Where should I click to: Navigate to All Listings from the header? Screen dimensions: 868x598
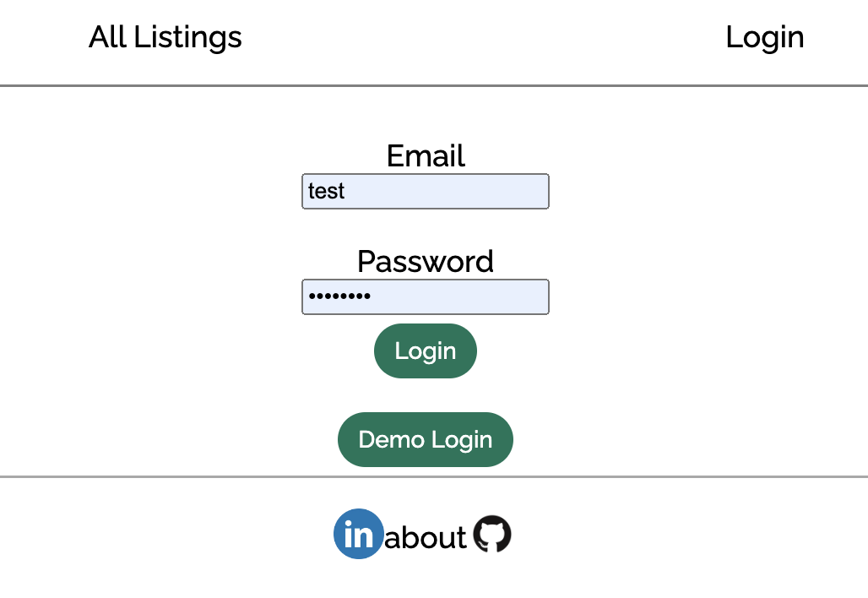pos(165,36)
